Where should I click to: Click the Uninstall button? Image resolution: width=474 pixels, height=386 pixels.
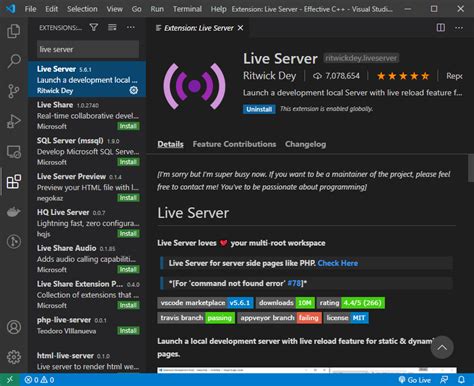[x=259, y=109]
